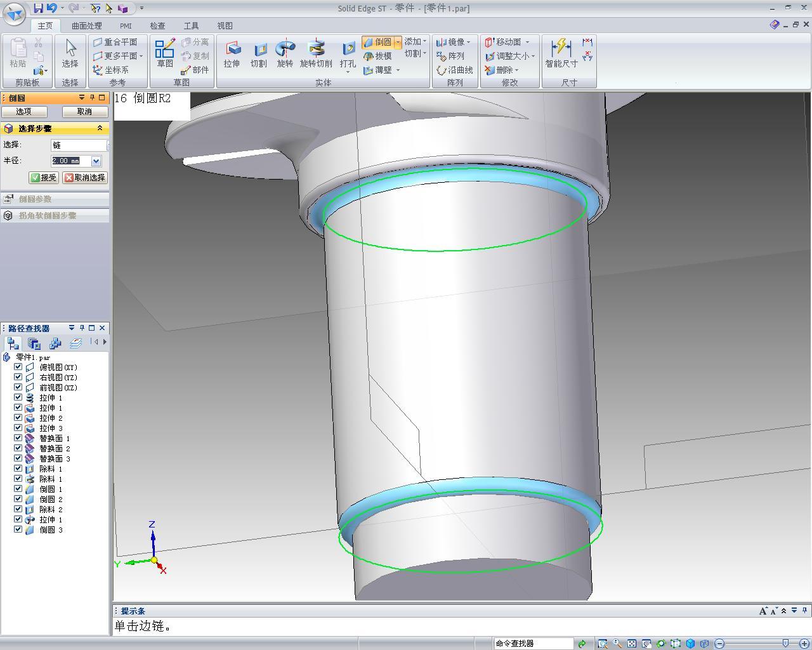
Task: Expand the 更多平面 dropdown
Action: click(141, 56)
